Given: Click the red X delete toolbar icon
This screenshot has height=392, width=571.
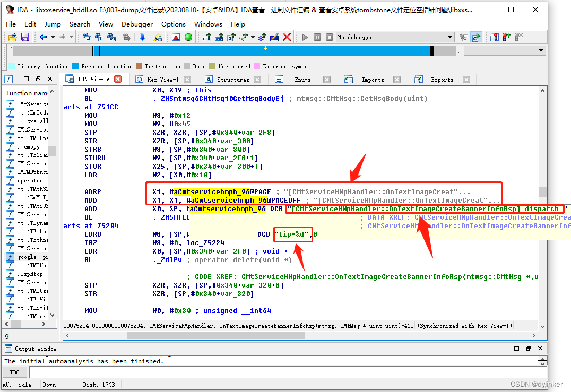Looking at the screenshot, I should (x=287, y=37).
